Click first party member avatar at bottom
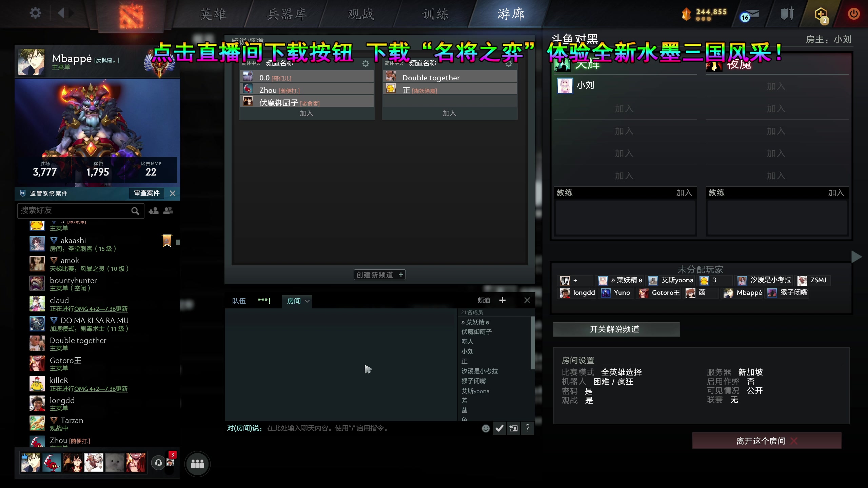 [31, 463]
